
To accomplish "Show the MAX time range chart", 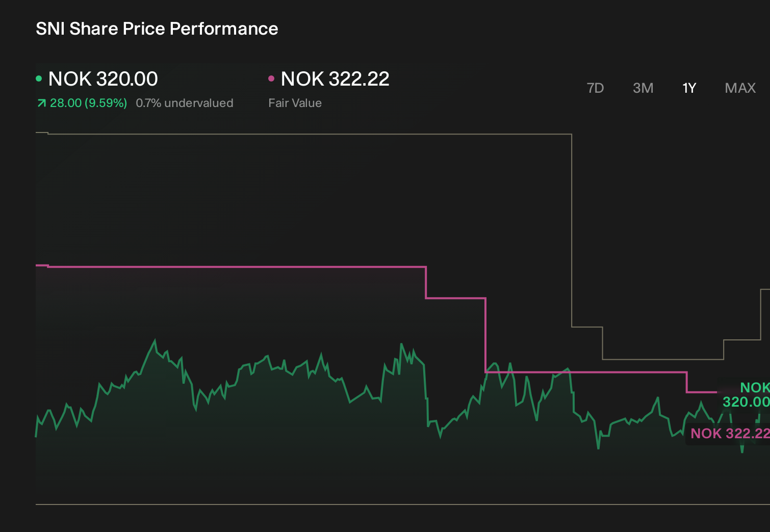I will pyautogui.click(x=740, y=88).
